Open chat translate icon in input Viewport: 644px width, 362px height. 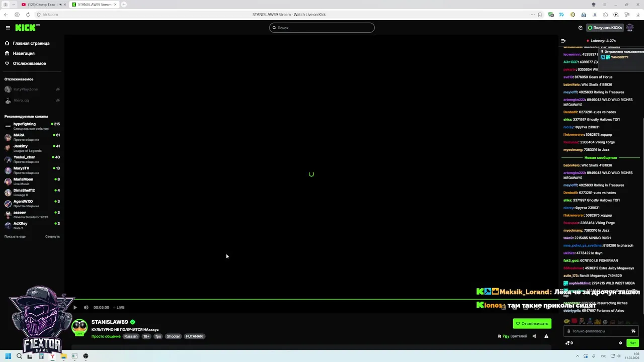[x=633, y=331]
